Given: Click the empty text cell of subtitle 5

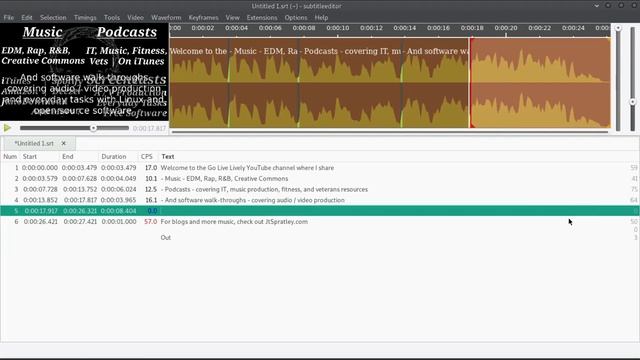Looking at the screenshot, I should point(394,211).
